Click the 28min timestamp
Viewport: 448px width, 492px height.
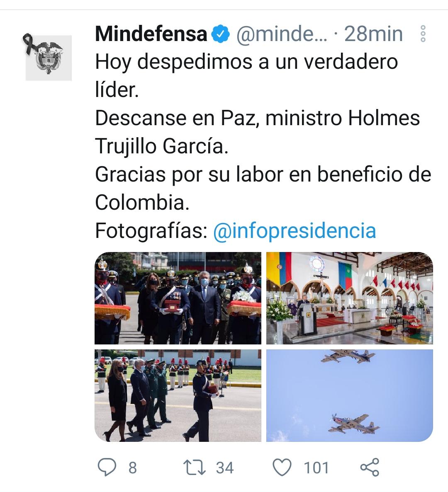click(373, 34)
